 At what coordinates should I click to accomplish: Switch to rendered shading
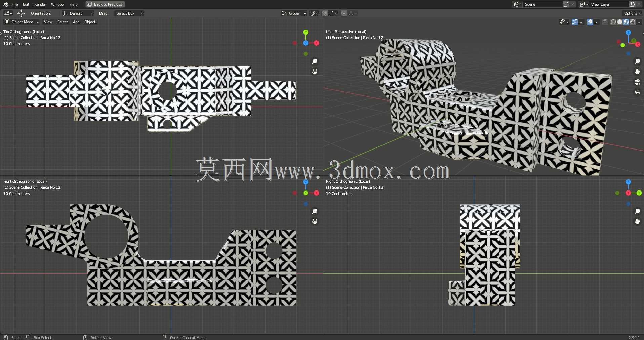click(x=633, y=22)
